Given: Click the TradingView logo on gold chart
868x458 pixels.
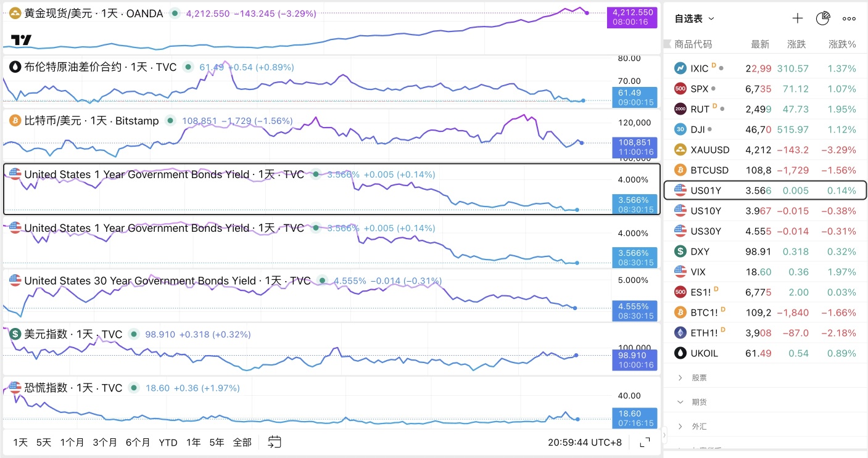Looking at the screenshot, I should 21,40.
